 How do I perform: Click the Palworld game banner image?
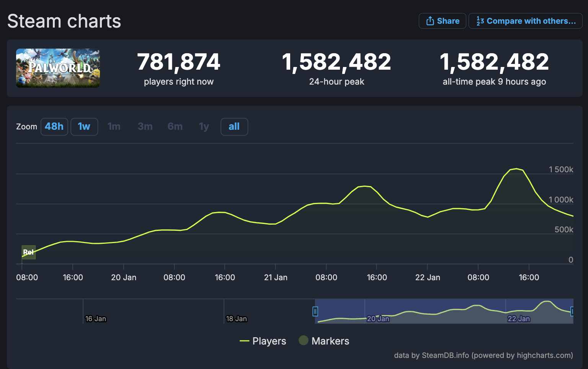[x=57, y=68]
